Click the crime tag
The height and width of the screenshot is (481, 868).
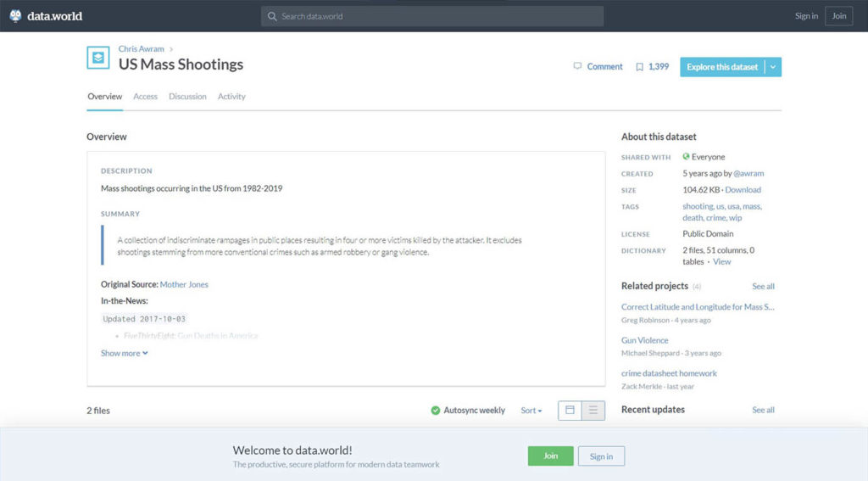[715, 218]
